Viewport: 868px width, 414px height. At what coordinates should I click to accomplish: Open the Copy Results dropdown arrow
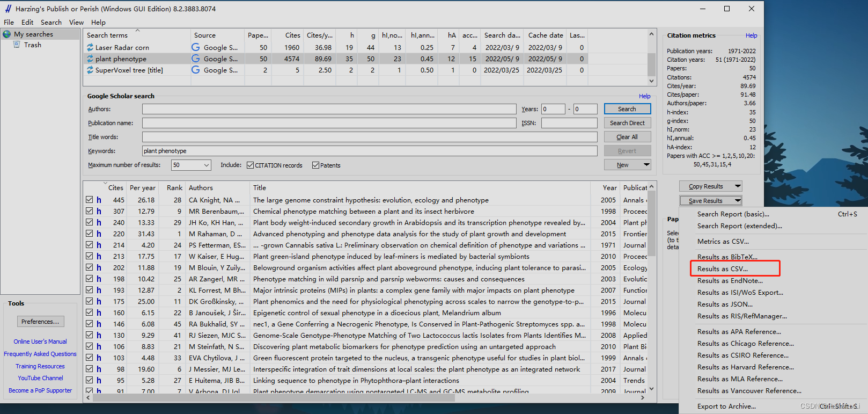tap(738, 186)
